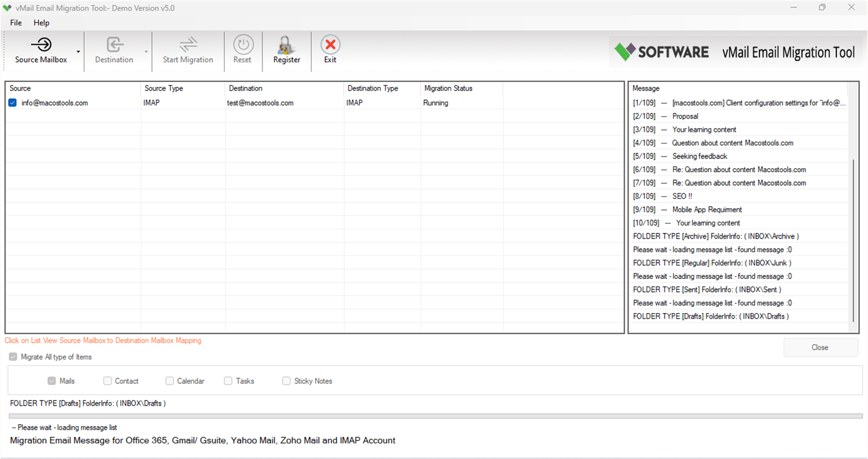This screenshot has width=868, height=459.
Task: Open the Help menu
Action: (x=41, y=22)
